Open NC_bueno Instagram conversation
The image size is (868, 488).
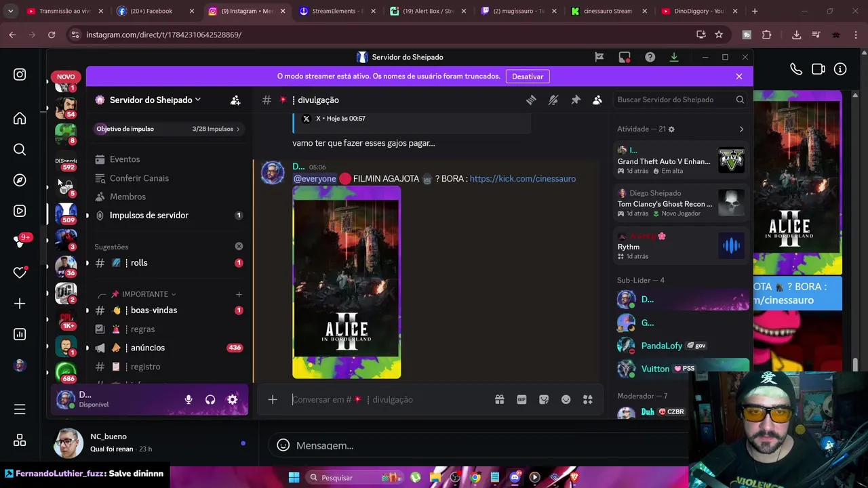click(149, 443)
